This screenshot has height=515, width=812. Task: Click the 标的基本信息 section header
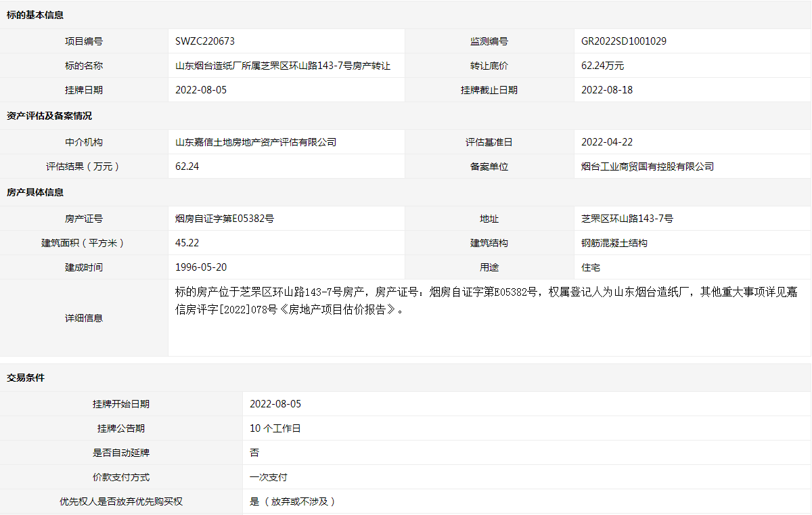(x=35, y=15)
